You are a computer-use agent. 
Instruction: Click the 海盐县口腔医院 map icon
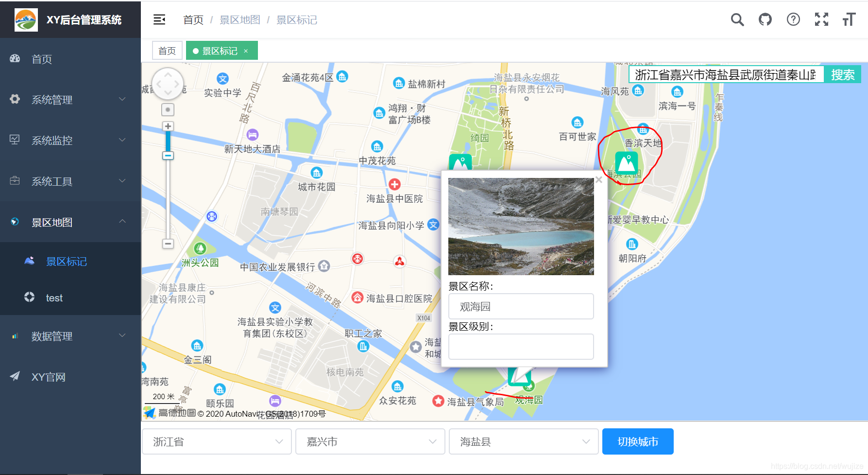[357, 297]
